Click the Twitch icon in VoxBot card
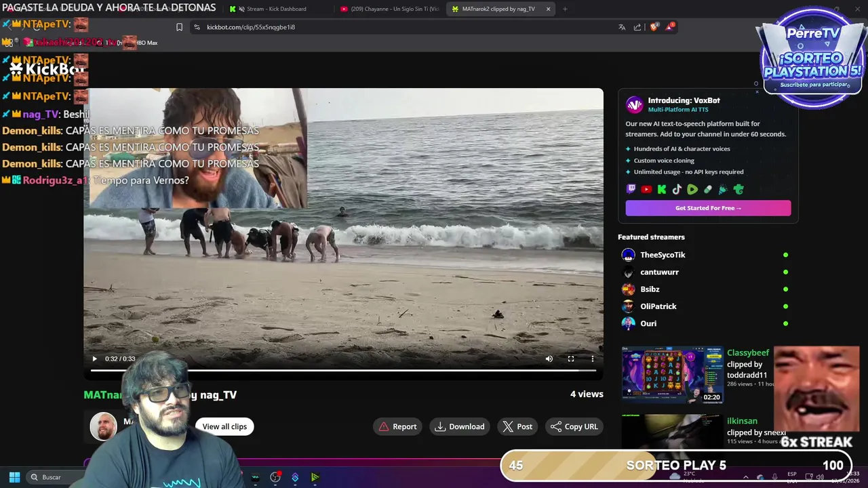Image resolution: width=868 pixels, height=488 pixels. click(631, 190)
